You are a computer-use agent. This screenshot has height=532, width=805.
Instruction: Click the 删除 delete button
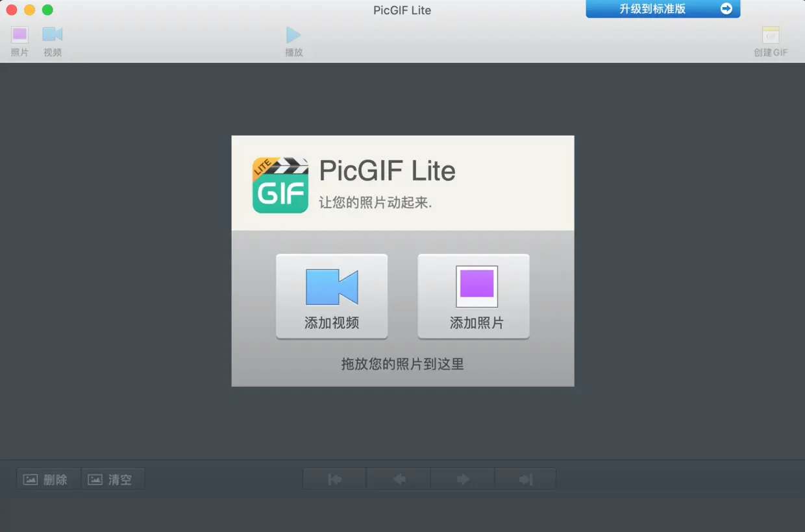coord(49,479)
